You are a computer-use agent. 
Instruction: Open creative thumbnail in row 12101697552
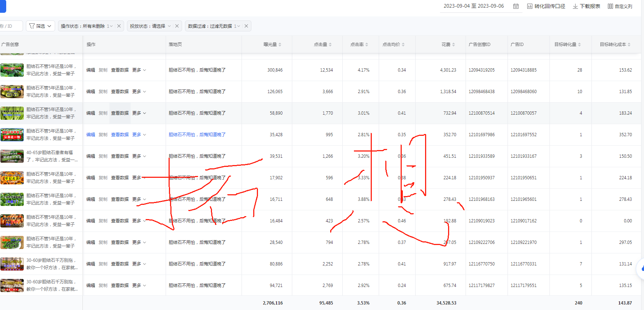coord(12,135)
